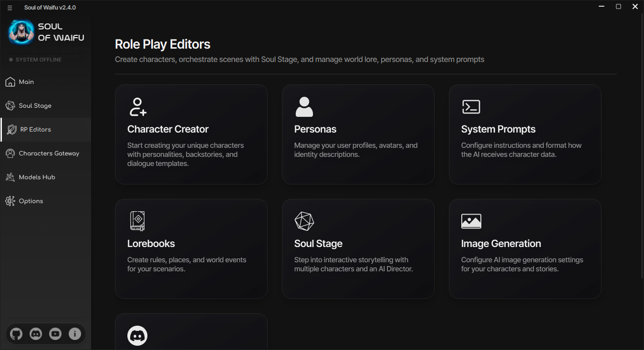Viewport: 644px width, 350px height.
Task: Click the Image Generation picture icon
Action: point(471,221)
